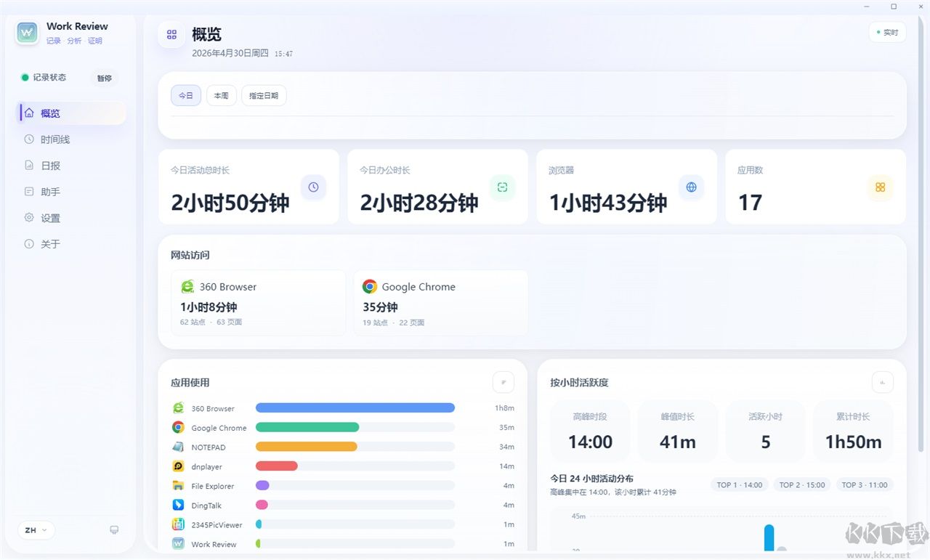Click the green 记录状态 indicator dot
930x560 pixels.
[25, 78]
